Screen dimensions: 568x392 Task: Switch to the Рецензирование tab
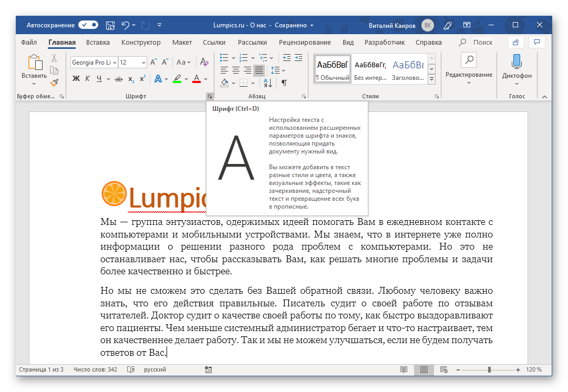(x=305, y=42)
